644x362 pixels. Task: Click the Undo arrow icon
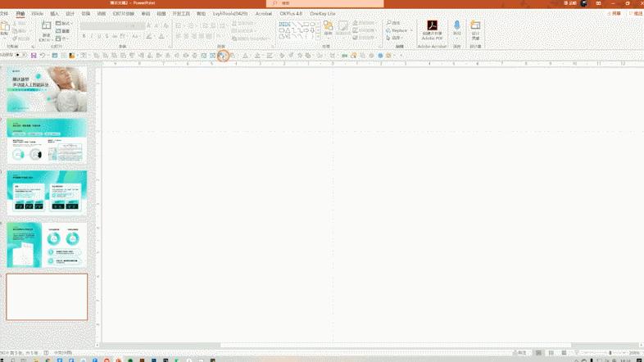click(43, 56)
